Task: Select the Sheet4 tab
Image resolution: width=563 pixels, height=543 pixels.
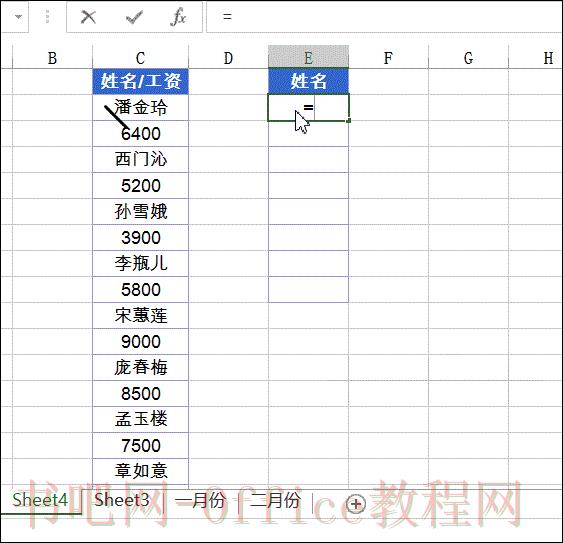Action: pyautogui.click(x=40, y=500)
